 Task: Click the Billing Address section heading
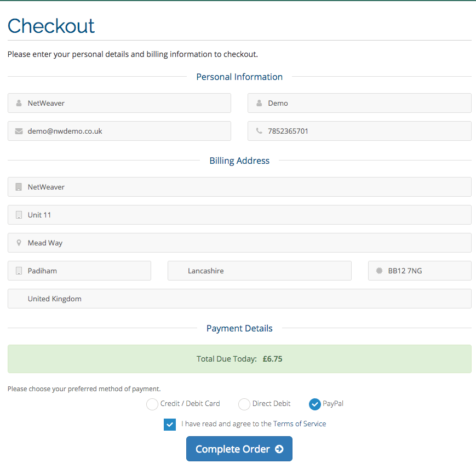(x=239, y=161)
